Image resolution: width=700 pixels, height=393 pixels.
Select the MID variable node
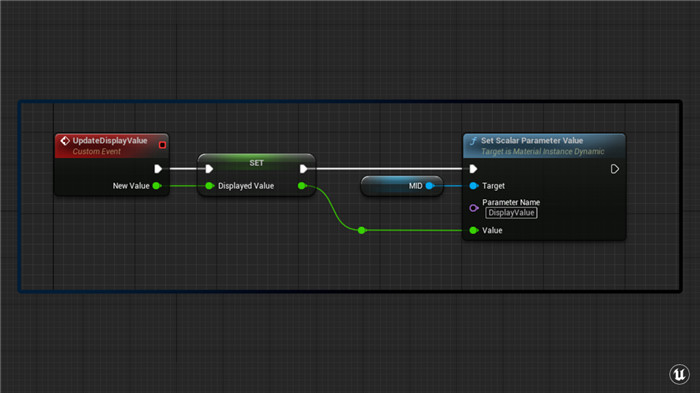402,186
